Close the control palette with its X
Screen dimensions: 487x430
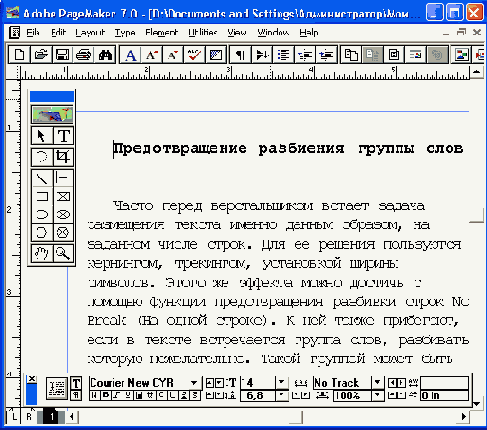[x=32, y=379]
